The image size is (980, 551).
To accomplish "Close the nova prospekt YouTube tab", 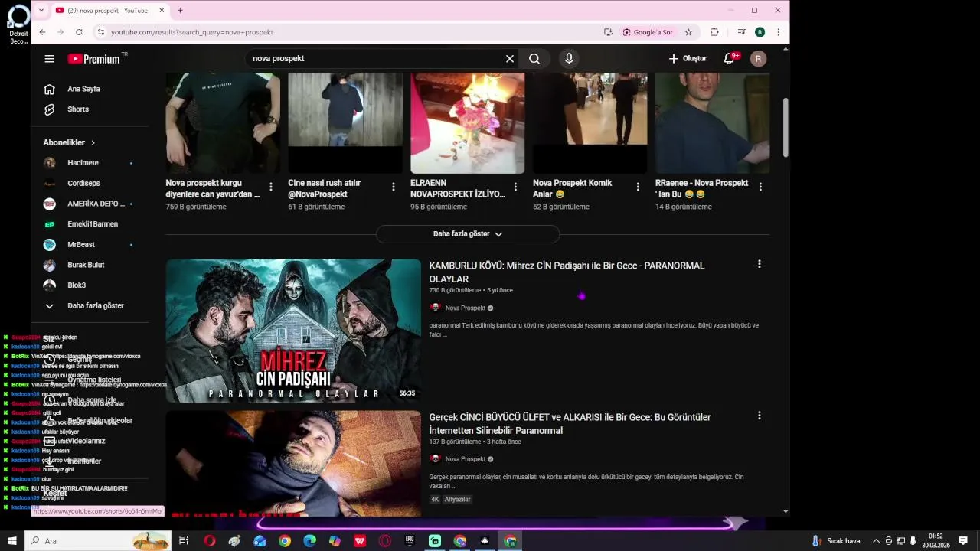I will click(x=162, y=11).
